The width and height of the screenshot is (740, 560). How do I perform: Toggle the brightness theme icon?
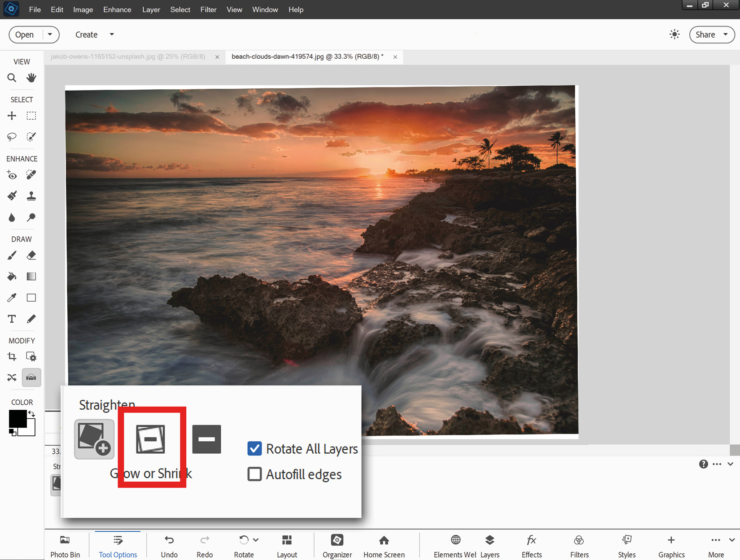click(674, 35)
